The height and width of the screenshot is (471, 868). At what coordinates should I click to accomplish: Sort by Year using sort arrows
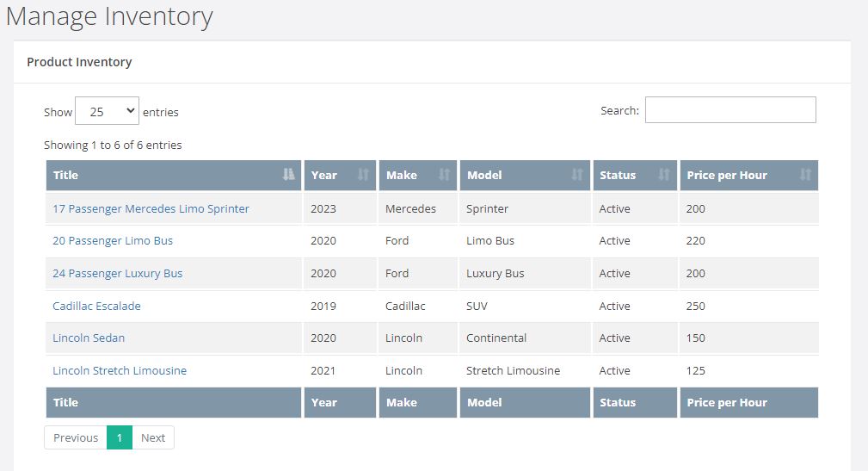pyautogui.click(x=363, y=175)
